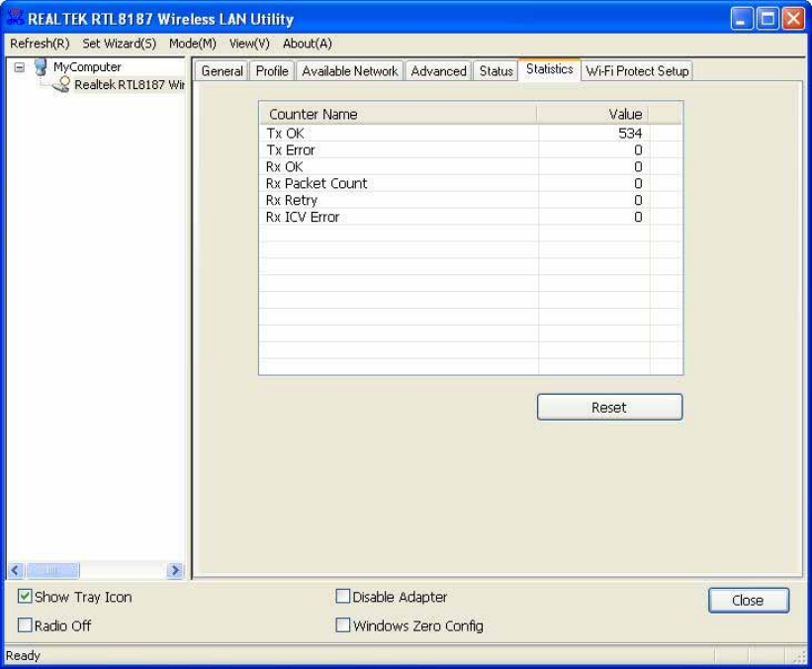This screenshot has width=812, height=669.
Task: Click the Realtek app icon in title bar
Action: pos(15,18)
